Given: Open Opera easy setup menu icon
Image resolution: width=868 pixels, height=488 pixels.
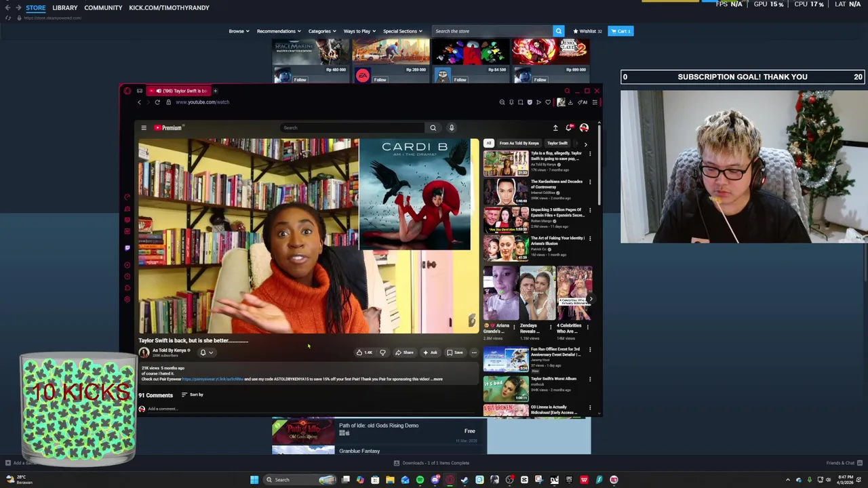Looking at the screenshot, I should coord(595,102).
